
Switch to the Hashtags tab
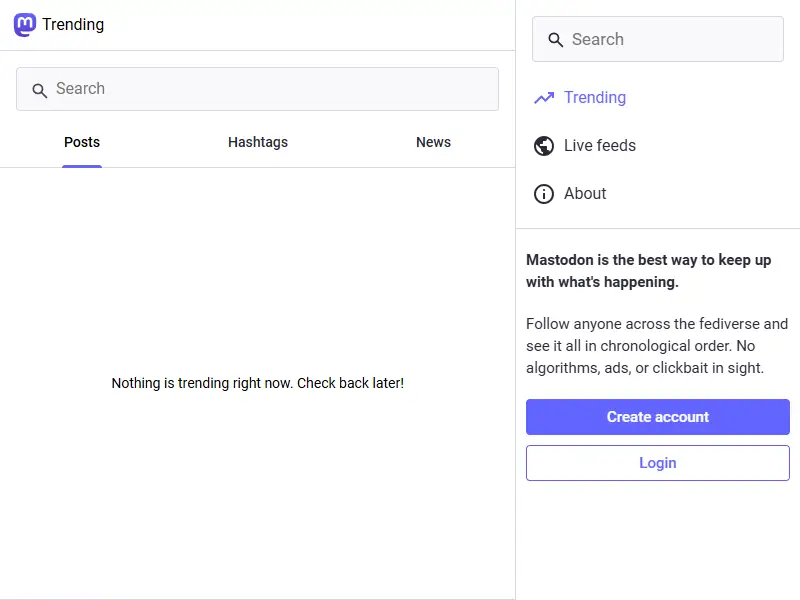(257, 142)
